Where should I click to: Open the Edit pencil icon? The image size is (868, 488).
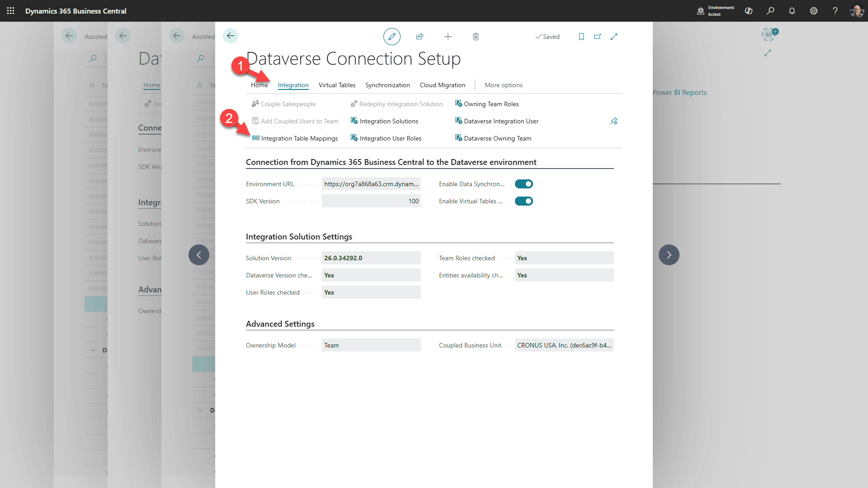tap(392, 37)
